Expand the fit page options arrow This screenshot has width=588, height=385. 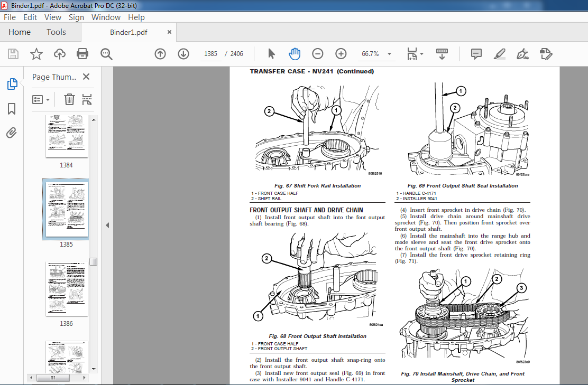(422, 54)
